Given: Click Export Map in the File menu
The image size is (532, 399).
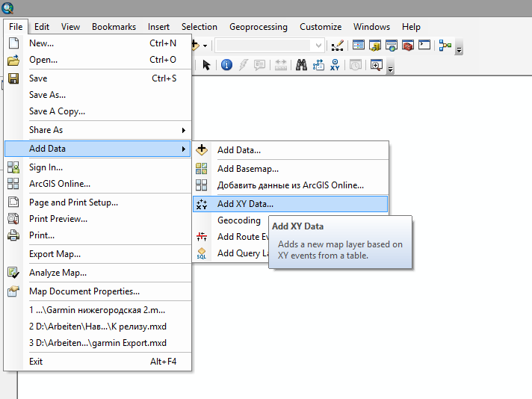Looking at the screenshot, I should point(55,254).
